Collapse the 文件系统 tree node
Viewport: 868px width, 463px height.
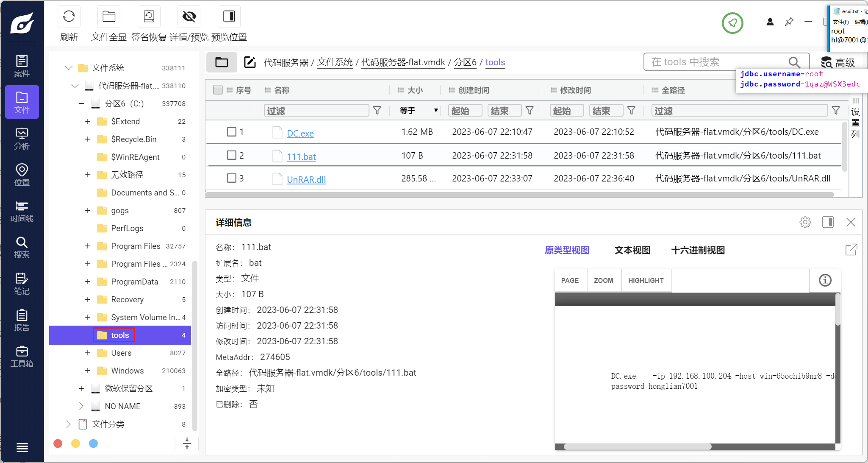pyautogui.click(x=68, y=68)
